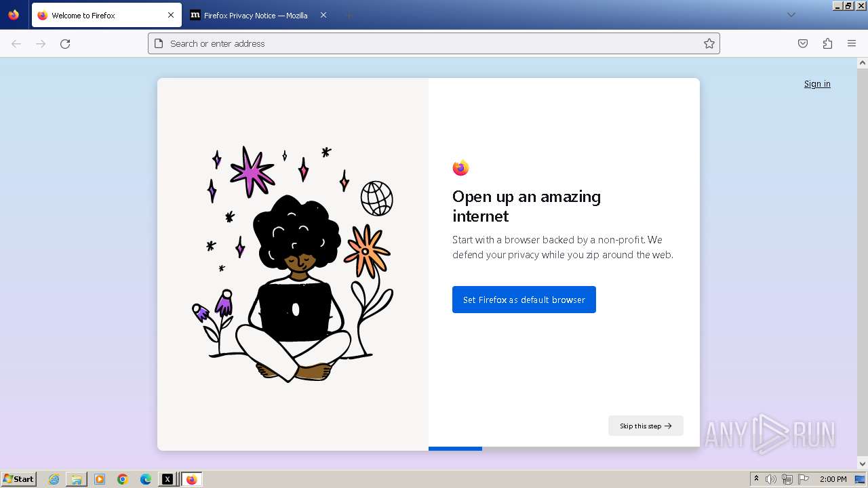The image size is (868, 488).
Task: Launch Google Chrome from taskbar
Action: click(x=123, y=479)
